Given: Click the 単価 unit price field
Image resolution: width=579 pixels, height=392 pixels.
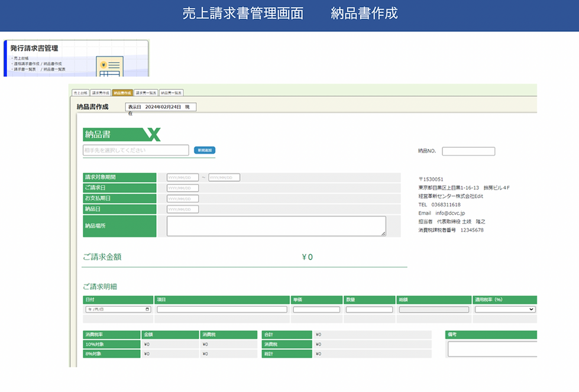Looking at the screenshot, I should (316, 309).
